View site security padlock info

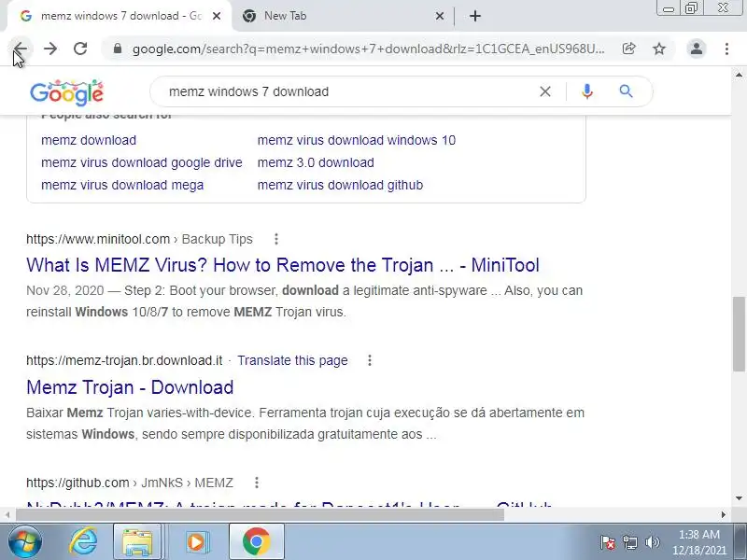point(118,49)
